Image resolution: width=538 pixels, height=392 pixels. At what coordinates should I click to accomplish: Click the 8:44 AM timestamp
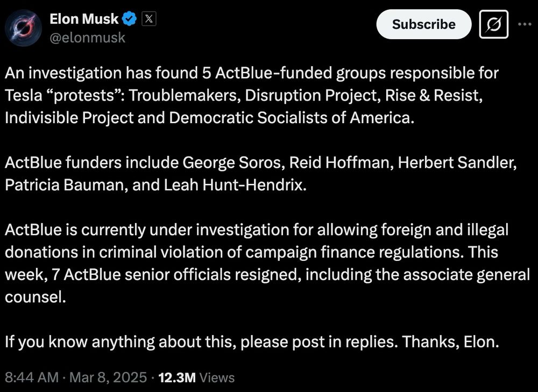pyautogui.click(x=31, y=377)
